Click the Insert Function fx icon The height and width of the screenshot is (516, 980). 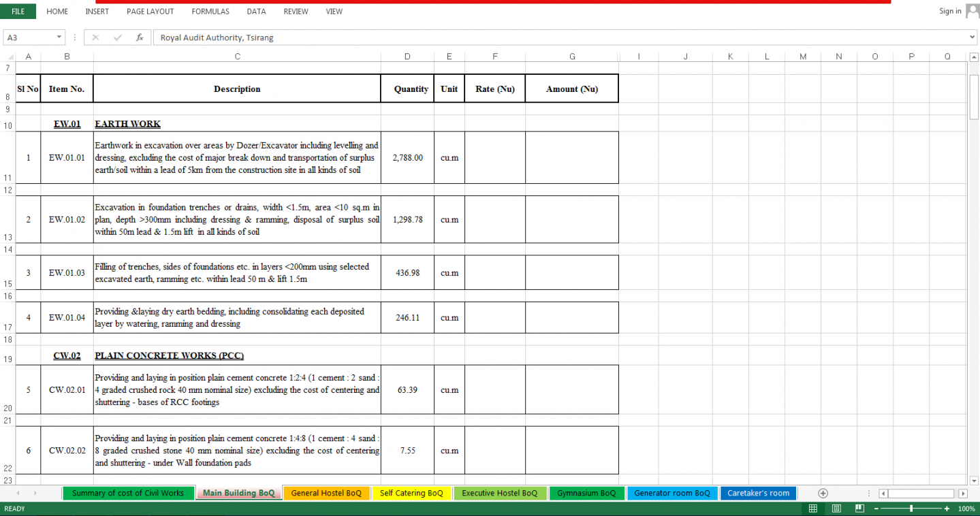point(140,37)
